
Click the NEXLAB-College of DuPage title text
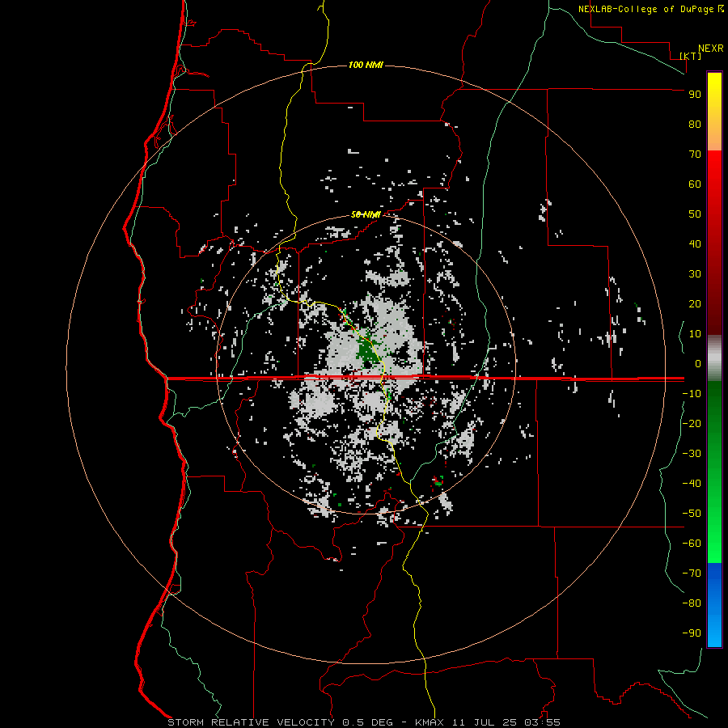646,9
